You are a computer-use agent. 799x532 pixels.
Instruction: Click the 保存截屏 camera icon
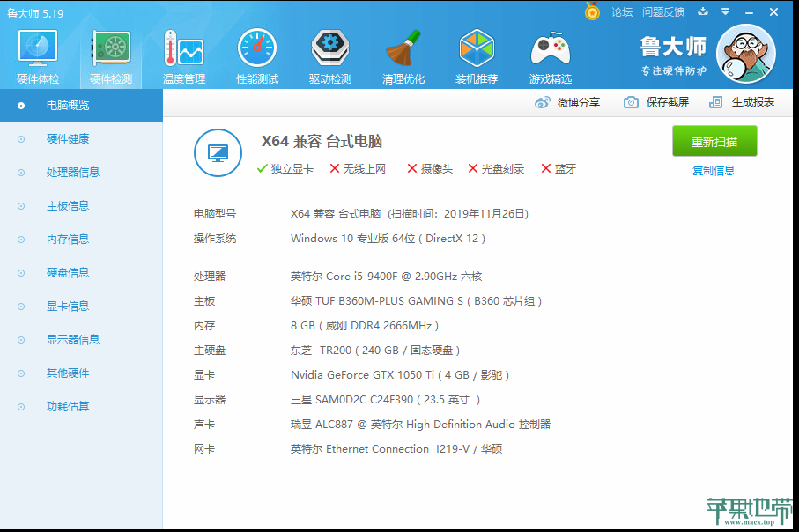(631, 102)
